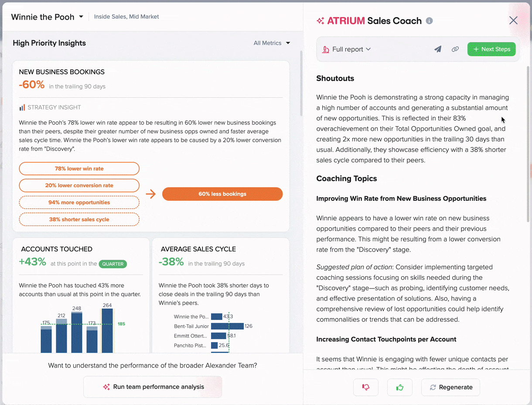Screen dimensions: 532x405
Task: Click the "-60%" bookings value
Action: coord(32,85)
